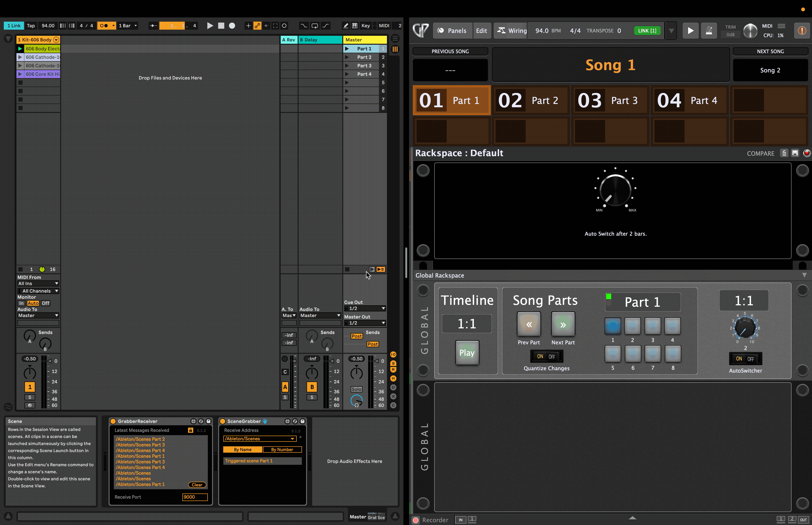Toggle GrabberReceiver device activator on/off
This screenshot has height=525, width=812.
tap(113, 421)
